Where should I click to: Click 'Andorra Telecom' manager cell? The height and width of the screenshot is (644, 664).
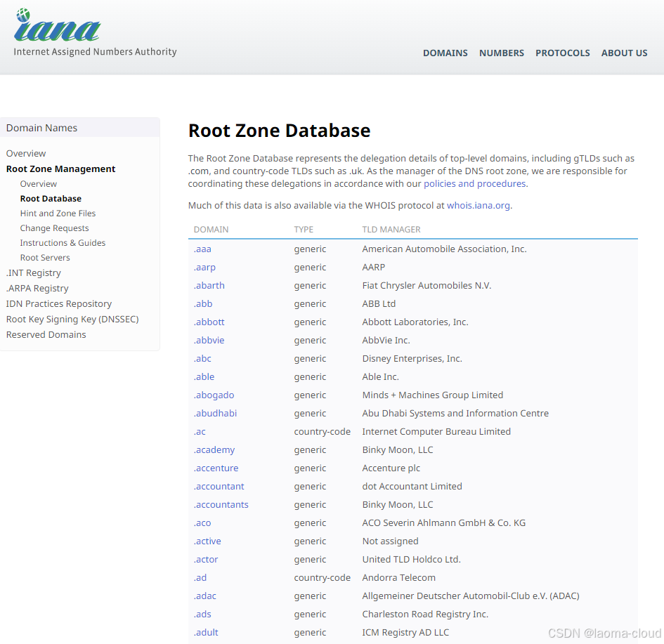398,577
